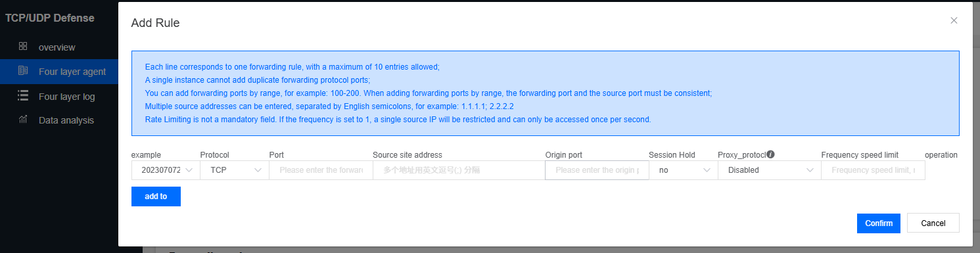Click the Data analysis chart icon

pos(23,120)
